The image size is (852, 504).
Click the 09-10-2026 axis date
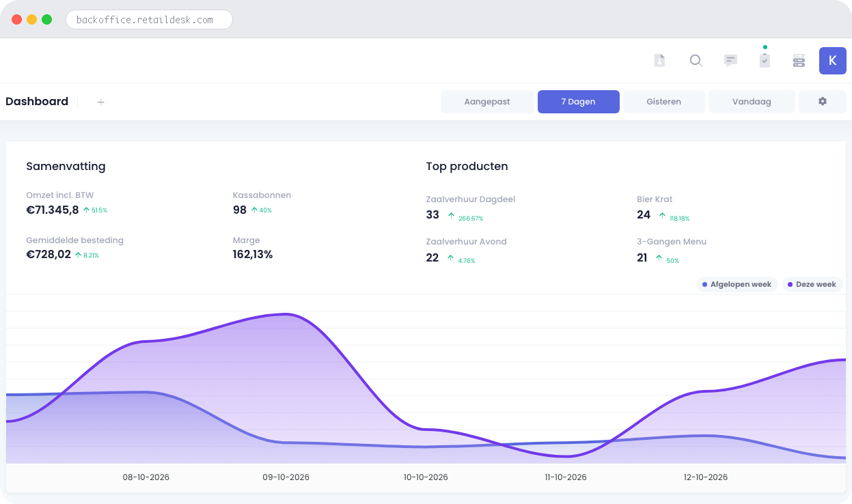(286, 477)
